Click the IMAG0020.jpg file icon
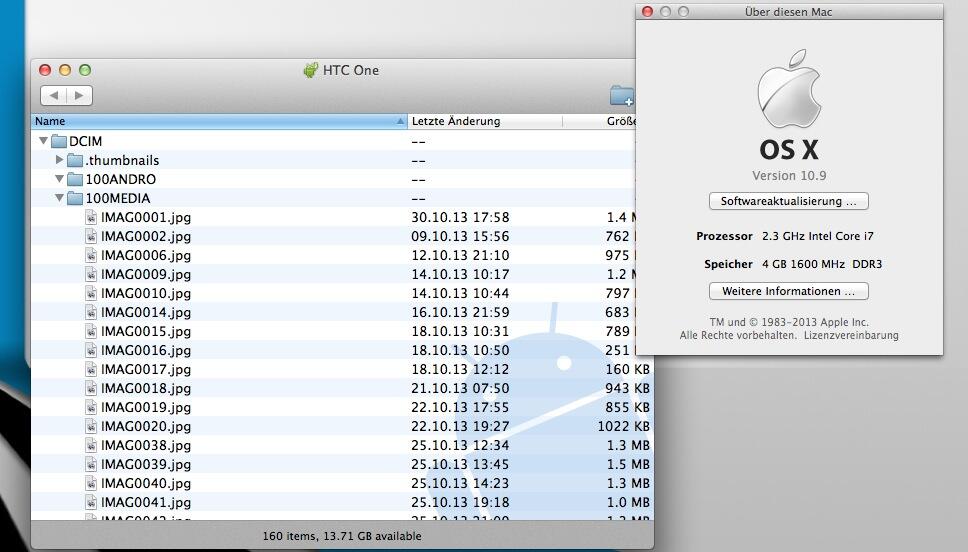968x552 pixels. [x=91, y=426]
